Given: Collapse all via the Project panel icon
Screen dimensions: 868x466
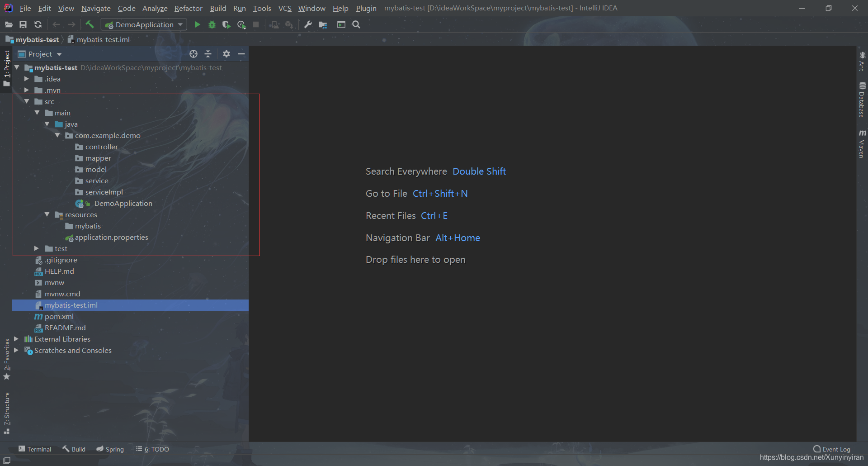Looking at the screenshot, I should click(x=208, y=54).
